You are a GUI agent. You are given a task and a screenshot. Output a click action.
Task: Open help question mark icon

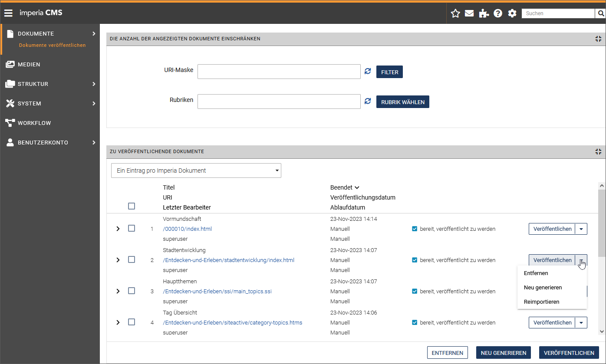click(x=498, y=13)
